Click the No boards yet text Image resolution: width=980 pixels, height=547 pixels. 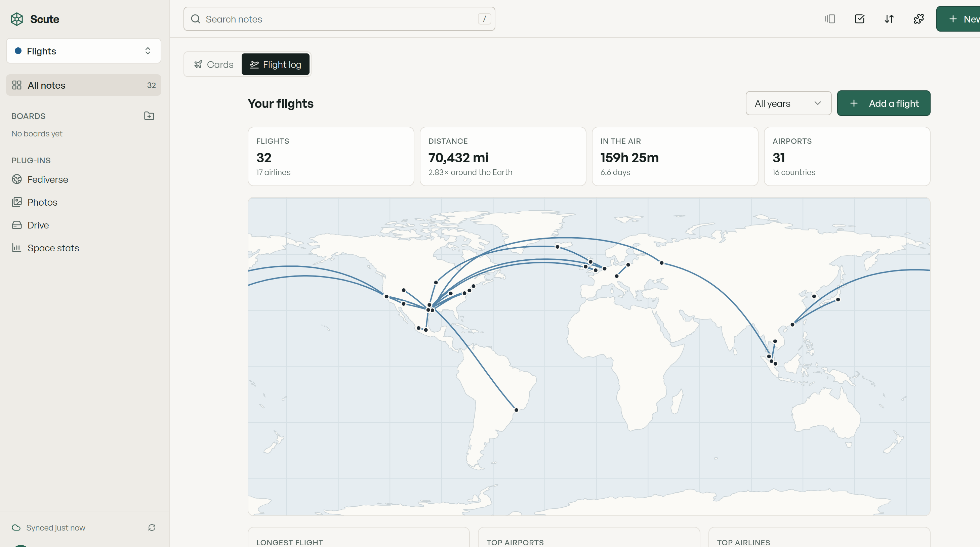[x=37, y=133]
